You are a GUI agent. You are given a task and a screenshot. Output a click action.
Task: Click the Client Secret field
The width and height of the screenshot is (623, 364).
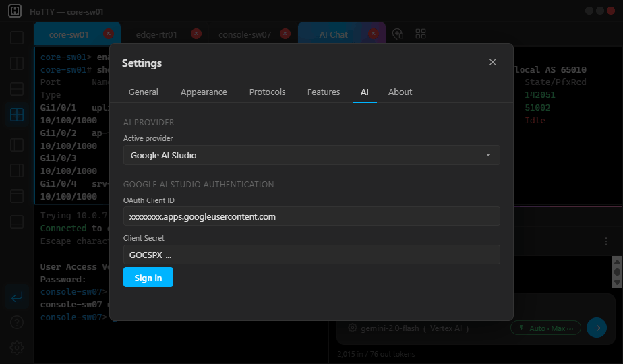[311, 254]
